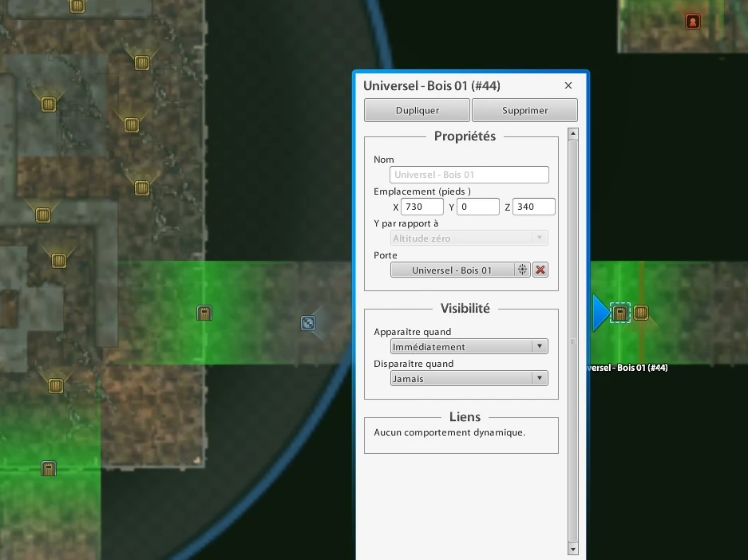The width and height of the screenshot is (748, 560).
Task: Expand the Y par rapport à combo box
Action: [469, 238]
